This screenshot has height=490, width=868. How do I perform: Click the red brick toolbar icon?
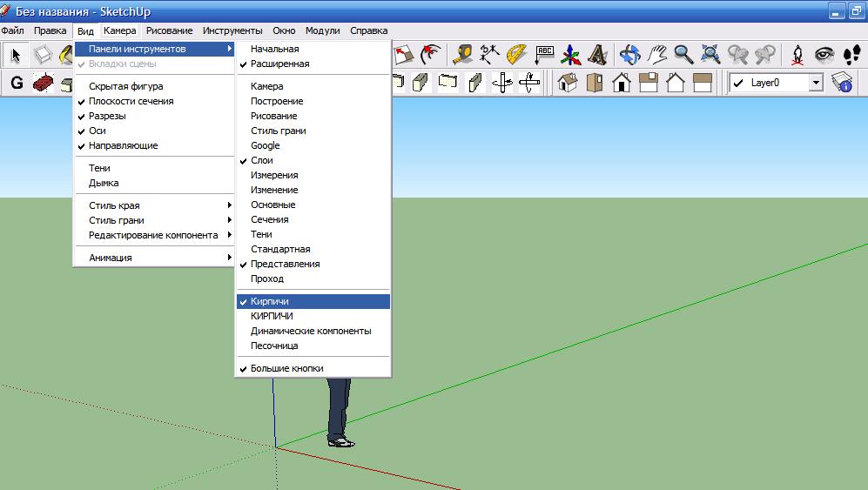pyautogui.click(x=43, y=83)
